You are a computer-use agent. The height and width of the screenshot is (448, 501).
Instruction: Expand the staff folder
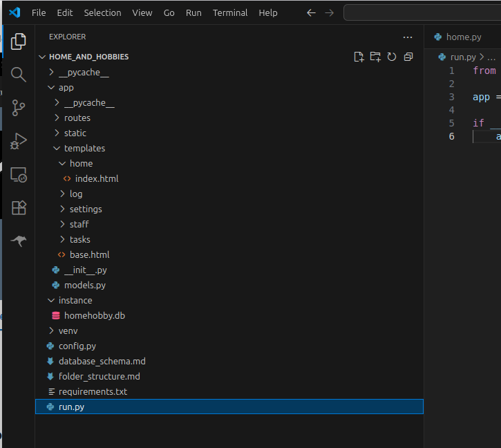[79, 224]
